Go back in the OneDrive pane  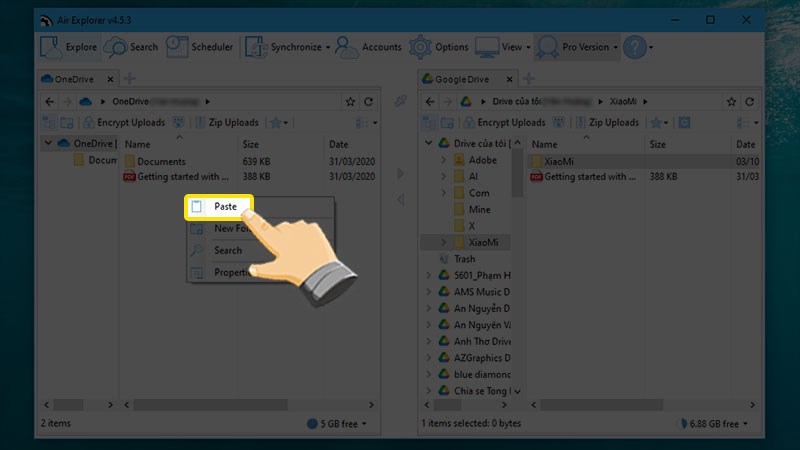(x=49, y=102)
